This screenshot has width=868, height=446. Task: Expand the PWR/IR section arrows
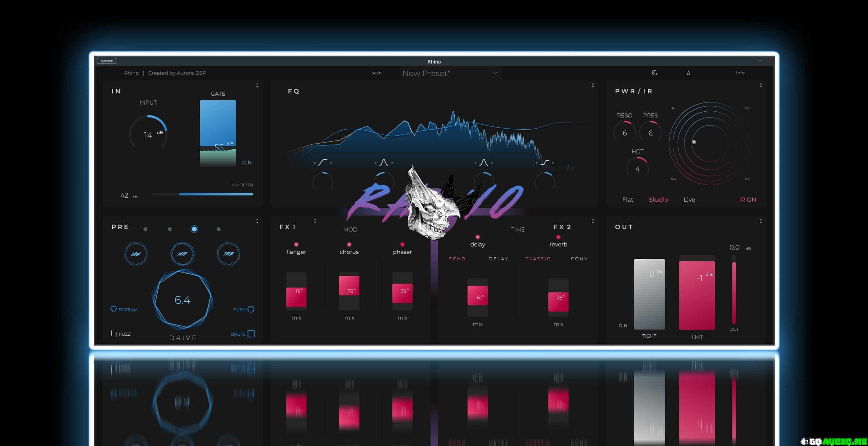pyautogui.click(x=761, y=85)
